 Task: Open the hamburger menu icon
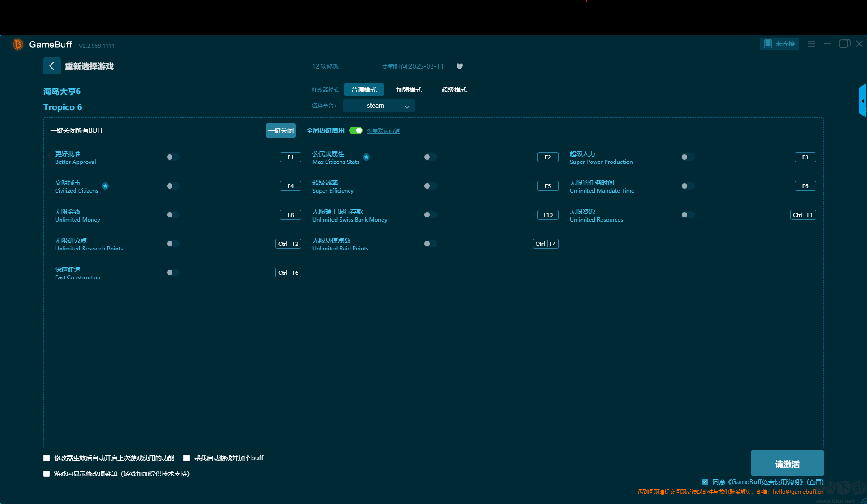(811, 44)
